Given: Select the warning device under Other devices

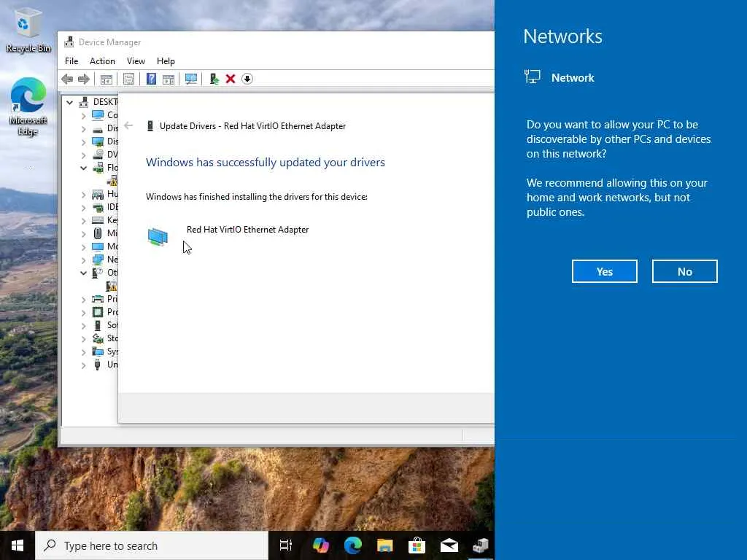Looking at the screenshot, I should (x=112, y=286).
